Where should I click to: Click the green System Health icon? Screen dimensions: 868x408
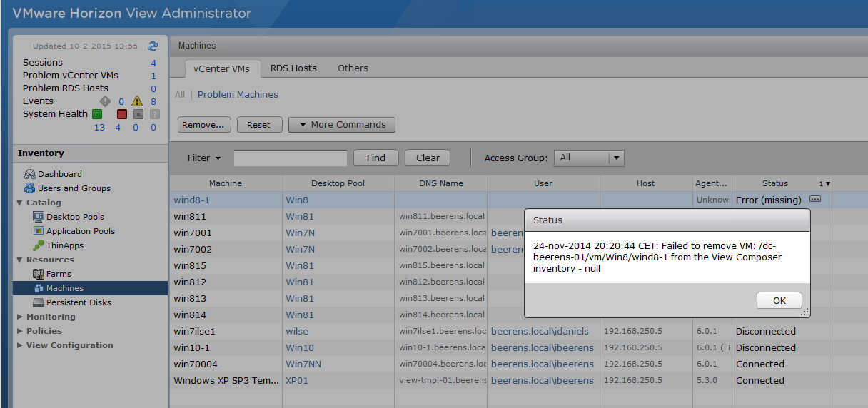tap(97, 114)
